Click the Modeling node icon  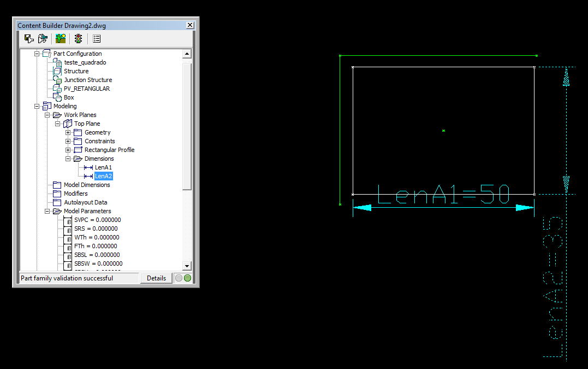[47, 106]
